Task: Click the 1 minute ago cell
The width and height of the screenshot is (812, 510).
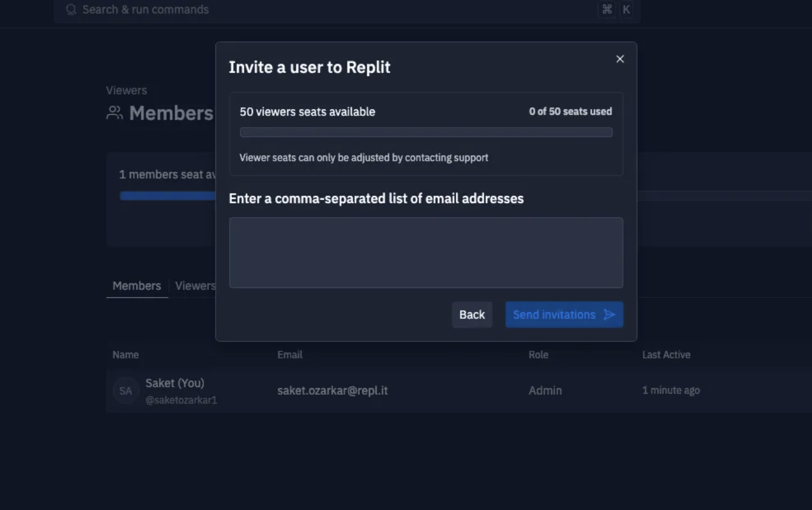Action: (671, 390)
